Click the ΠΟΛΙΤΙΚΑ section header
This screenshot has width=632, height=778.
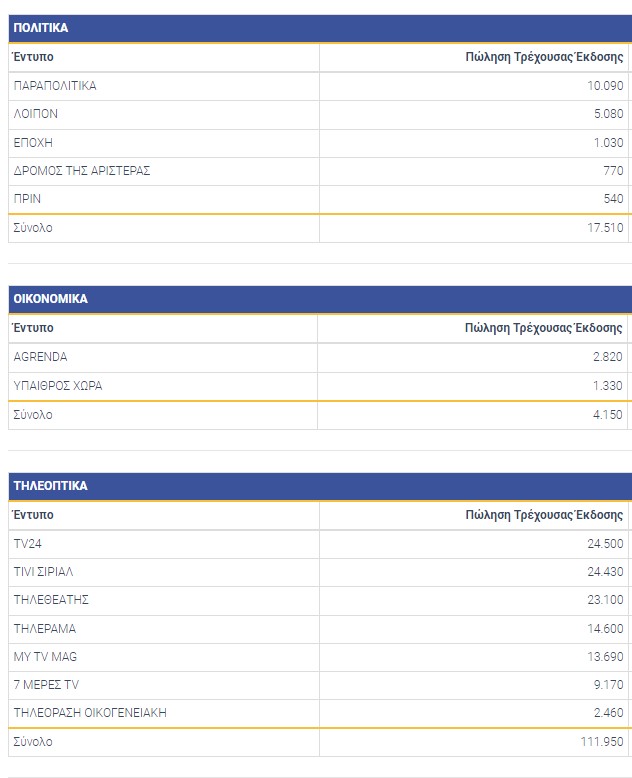41,28
